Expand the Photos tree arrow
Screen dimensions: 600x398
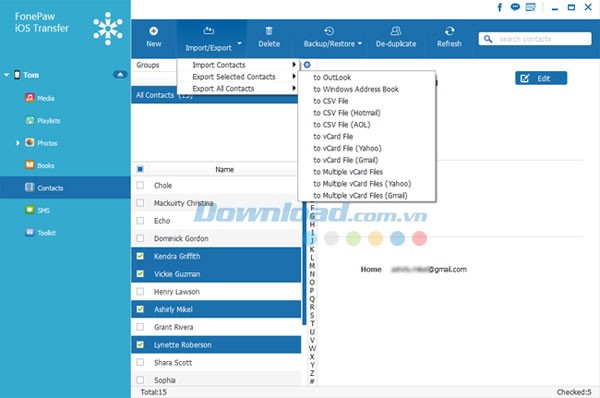tap(18, 143)
